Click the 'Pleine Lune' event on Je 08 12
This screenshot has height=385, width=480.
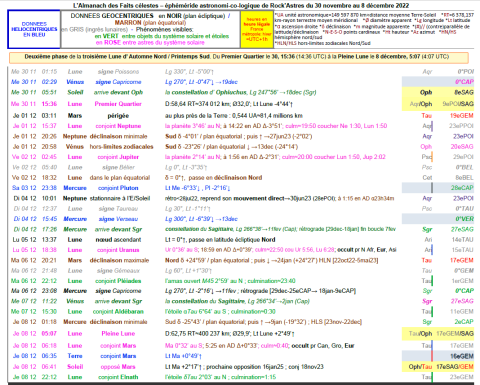coord(118,334)
